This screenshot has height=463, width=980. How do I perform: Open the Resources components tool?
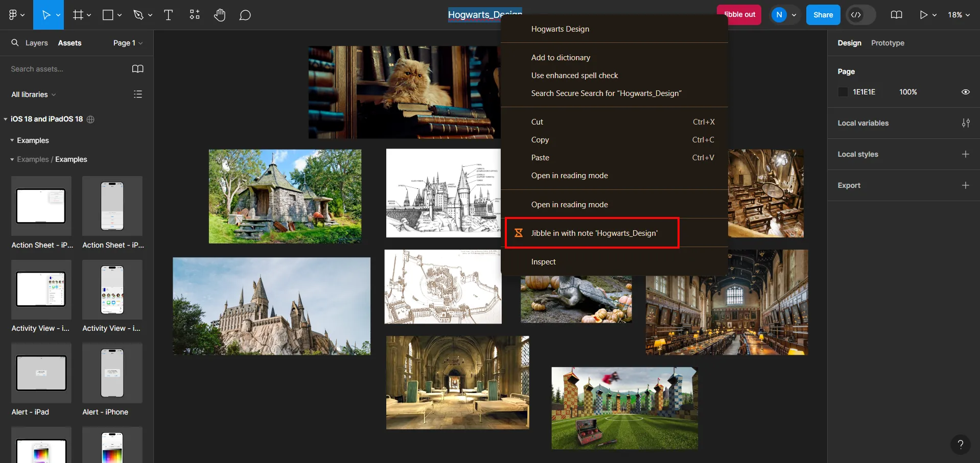[195, 15]
